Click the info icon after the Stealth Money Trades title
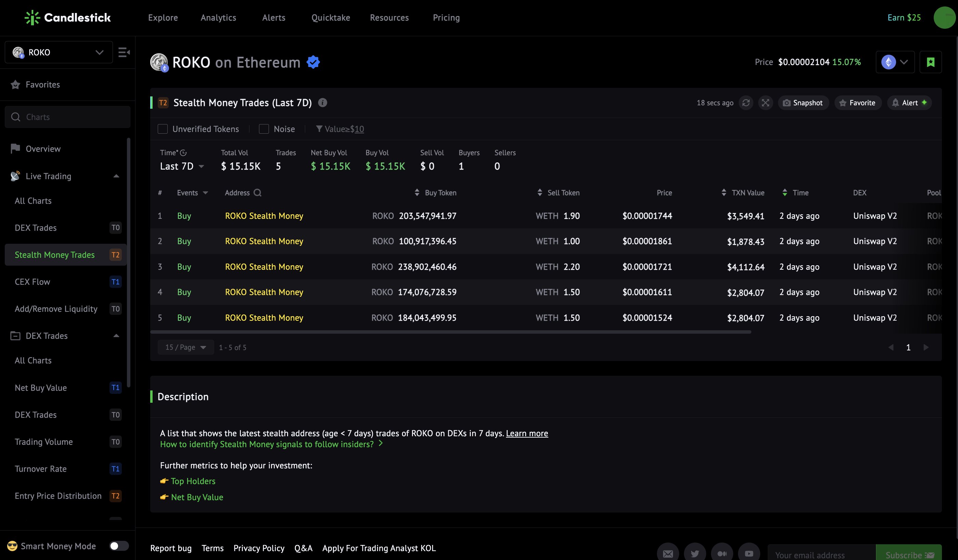This screenshot has height=560, width=958. tap(322, 103)
